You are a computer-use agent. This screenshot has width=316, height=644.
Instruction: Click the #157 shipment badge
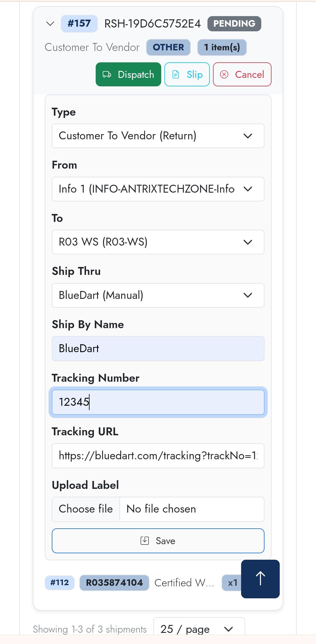pos(79,24)
